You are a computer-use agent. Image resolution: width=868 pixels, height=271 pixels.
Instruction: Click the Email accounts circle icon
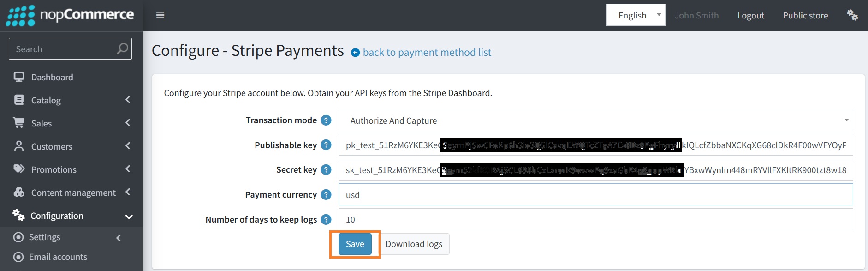coord(18,257)
